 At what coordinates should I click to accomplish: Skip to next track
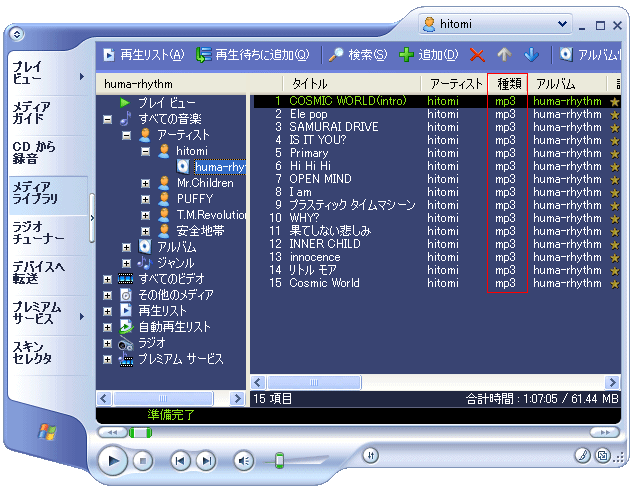(x=206, y=460)
